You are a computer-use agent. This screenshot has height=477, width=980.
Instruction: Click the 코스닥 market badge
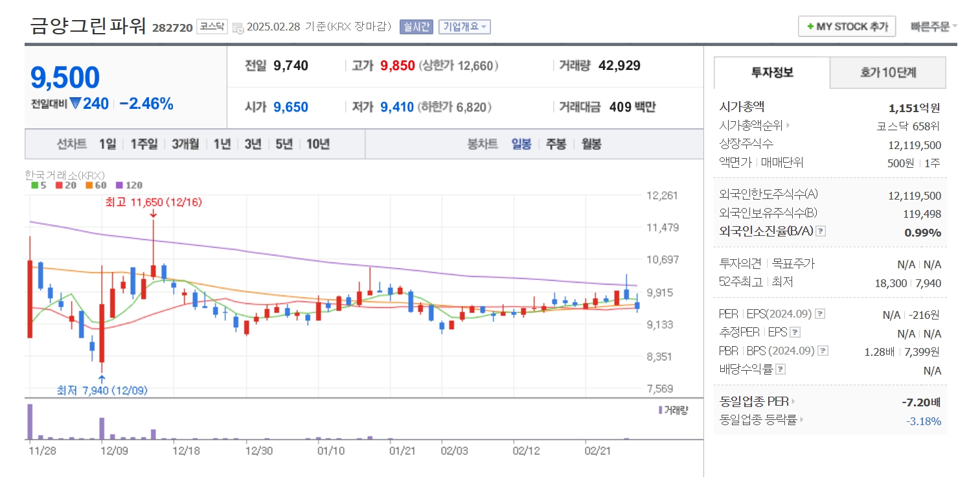212,27
